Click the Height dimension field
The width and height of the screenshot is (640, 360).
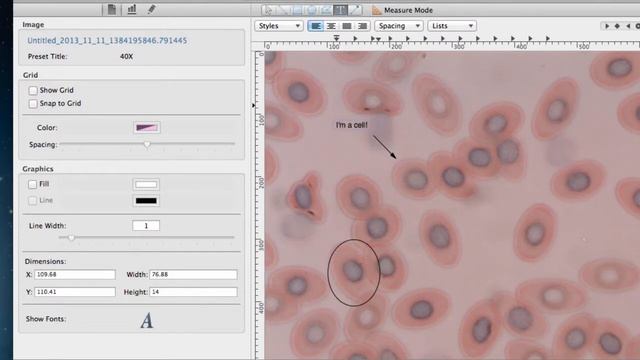click(x=193, y=292)
